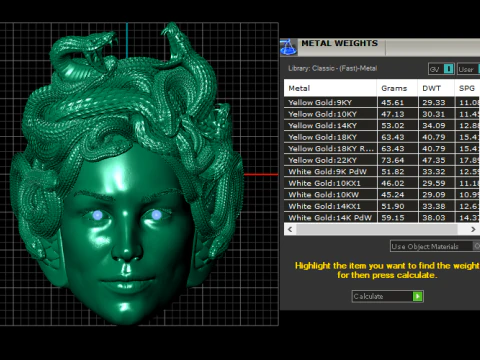Click the 29.09 DWT value
Image resolution: width=480 pixels, height=360 pixels.
coord(434,195)
